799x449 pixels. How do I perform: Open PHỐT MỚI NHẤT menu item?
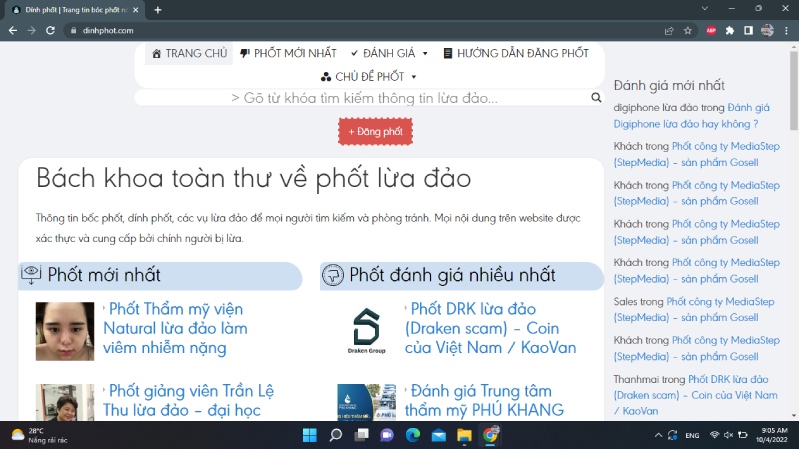288,53
